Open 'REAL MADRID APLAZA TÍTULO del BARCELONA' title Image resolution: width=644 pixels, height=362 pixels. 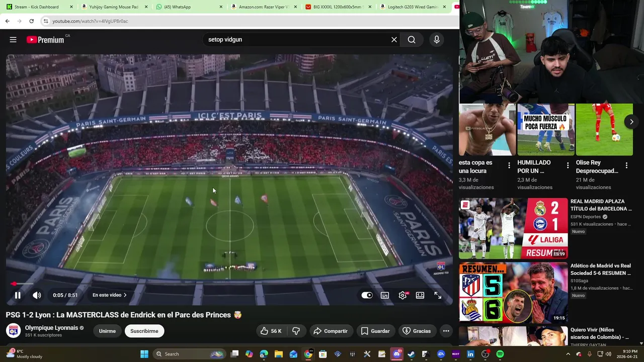pyautogui.click(x=601, y=205)
